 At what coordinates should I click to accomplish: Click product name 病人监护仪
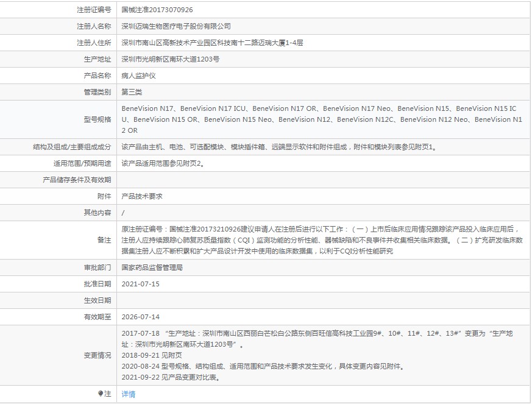tap(138, 76)
